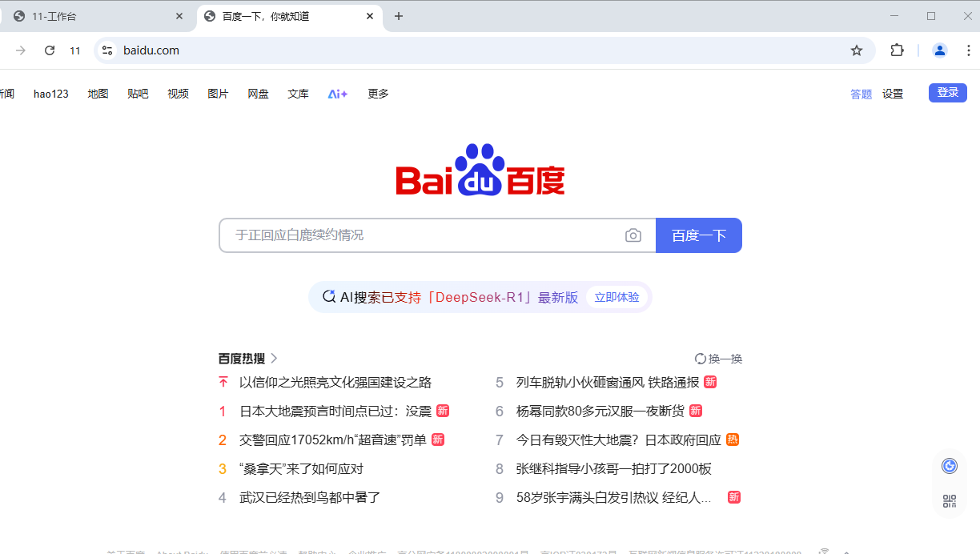Bookmark this page with the star icon
The width and height of the screenshot is (980, 554).
(857, 50)
